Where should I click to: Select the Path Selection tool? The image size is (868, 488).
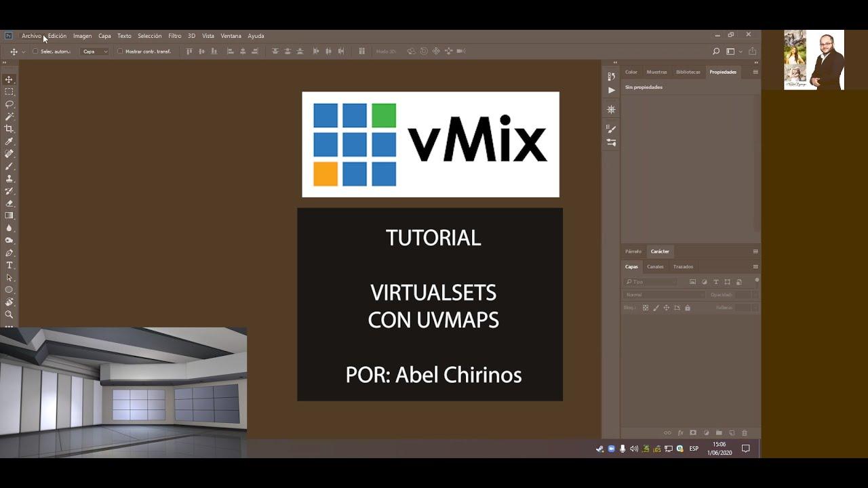coord(9,277)
